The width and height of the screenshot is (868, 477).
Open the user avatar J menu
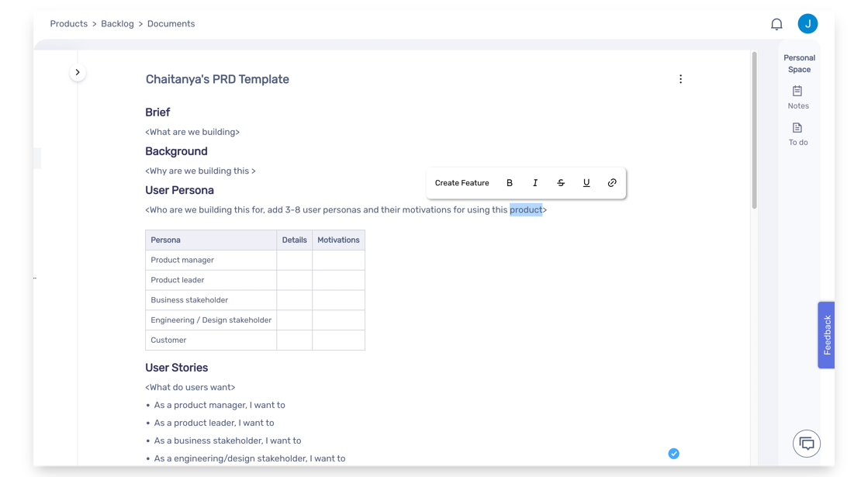coord(807,24)
